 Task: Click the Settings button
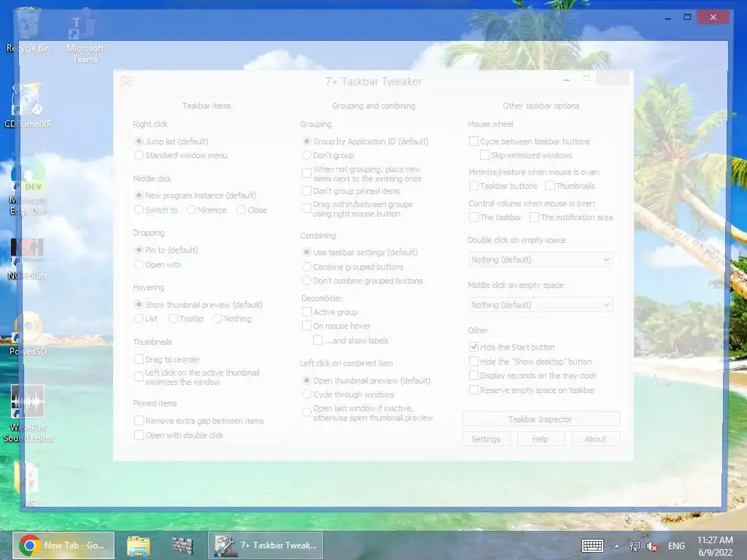point(486,439)
